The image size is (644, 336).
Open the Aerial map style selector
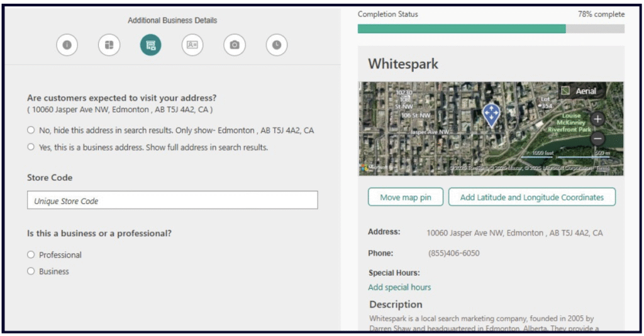579,91
